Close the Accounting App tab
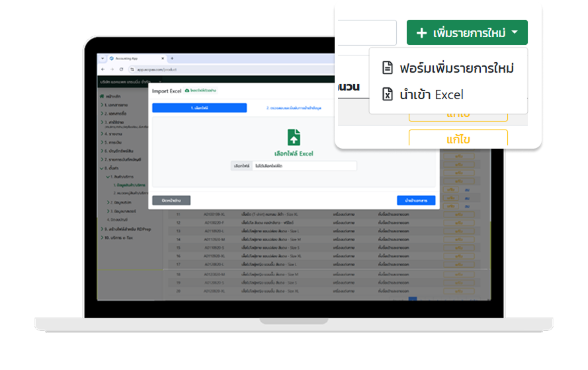Image resolution: width=588 pixels, height=370 pixels. click(163, 58)
